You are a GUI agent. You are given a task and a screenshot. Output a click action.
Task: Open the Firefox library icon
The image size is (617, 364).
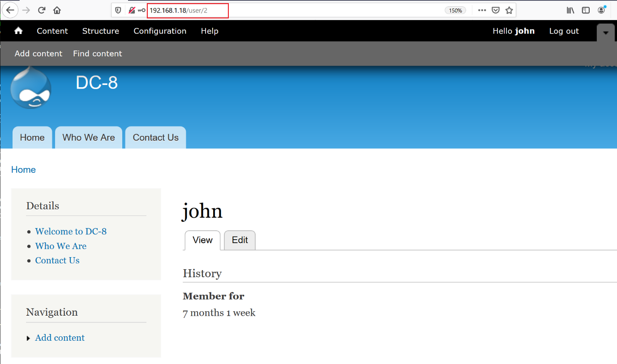tap(570, 10)
